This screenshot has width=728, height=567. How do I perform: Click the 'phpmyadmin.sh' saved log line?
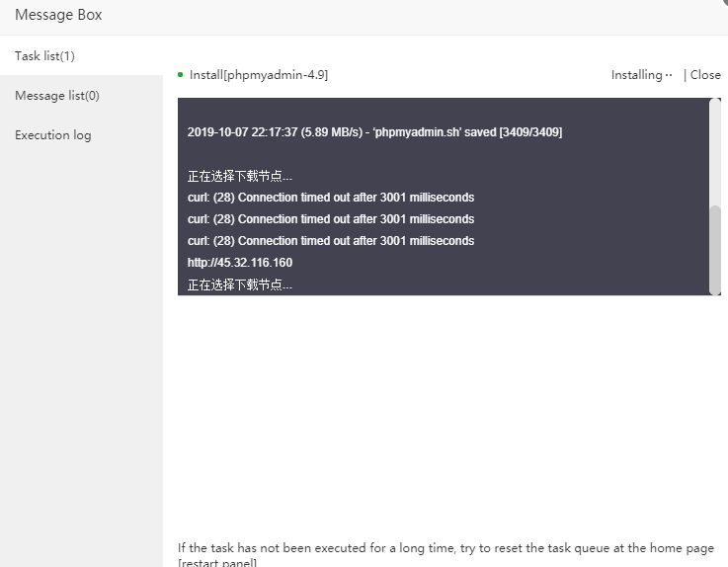pyautogui.click(x=374, y=132)
